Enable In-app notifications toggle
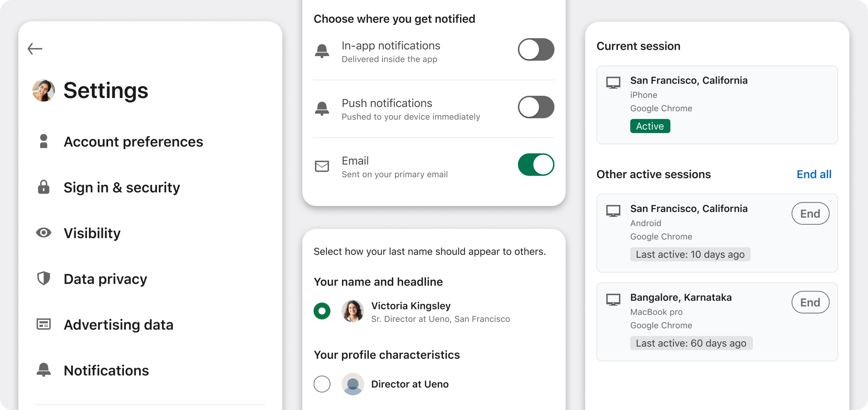 pyautogui.click(x=535, y=50)
